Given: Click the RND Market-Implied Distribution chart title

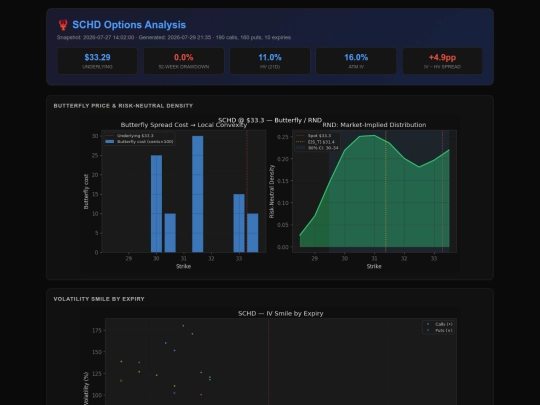Looking at the screenshot, I should pyautogui.click(x=374, y=125).
